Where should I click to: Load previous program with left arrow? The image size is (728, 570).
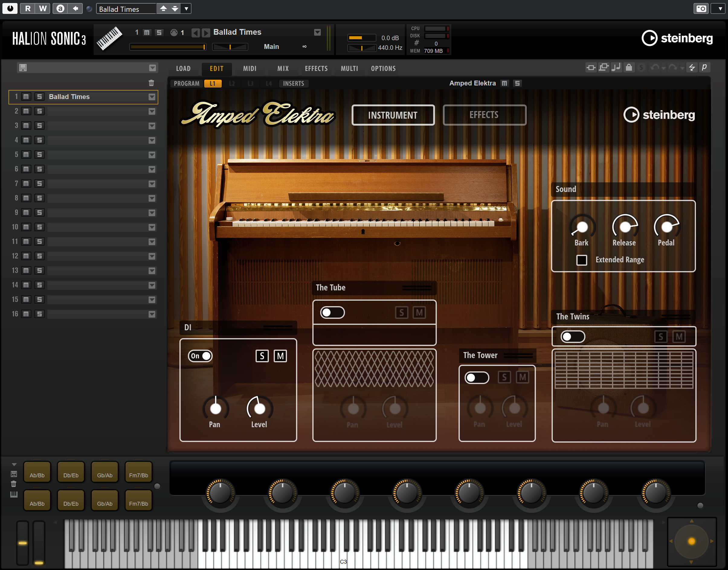pyautogui.click(x=196, y=32)
